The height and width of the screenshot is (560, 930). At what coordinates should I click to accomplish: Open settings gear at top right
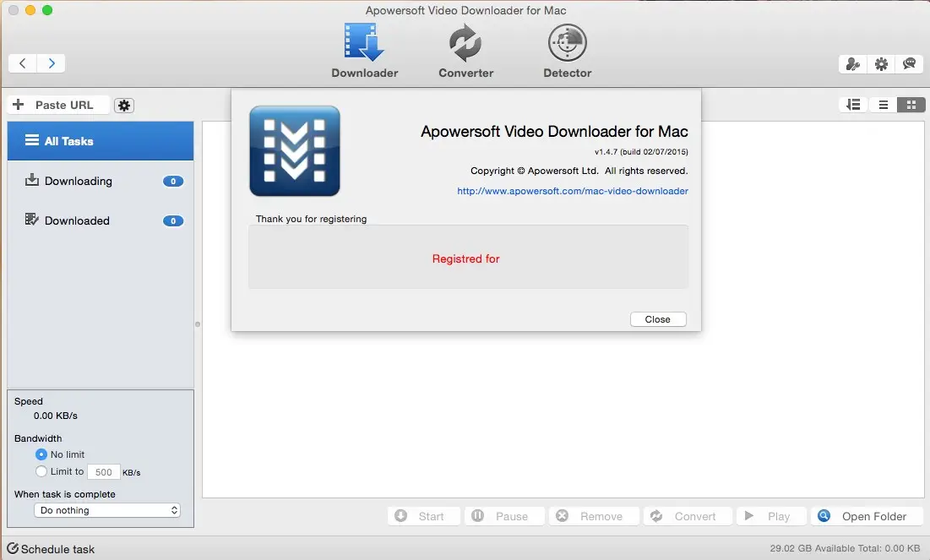pos(881,64)
